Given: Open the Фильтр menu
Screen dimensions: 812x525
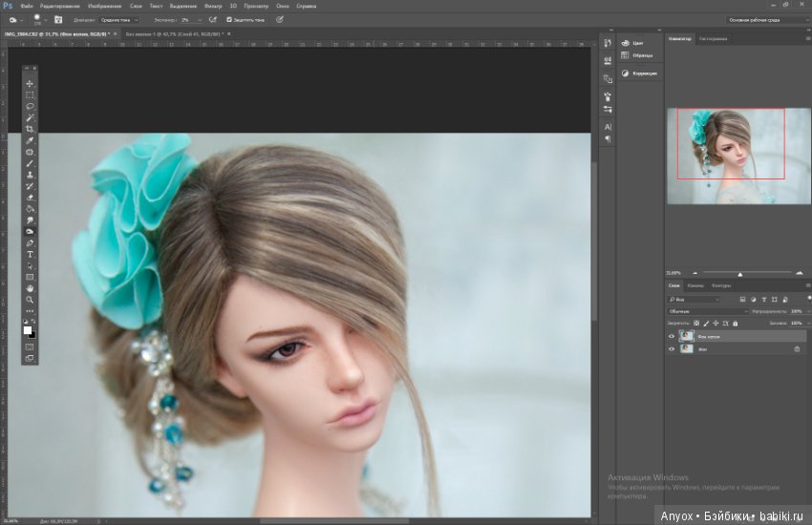Looking at the screenshot, I should click(x=213, y=7).
